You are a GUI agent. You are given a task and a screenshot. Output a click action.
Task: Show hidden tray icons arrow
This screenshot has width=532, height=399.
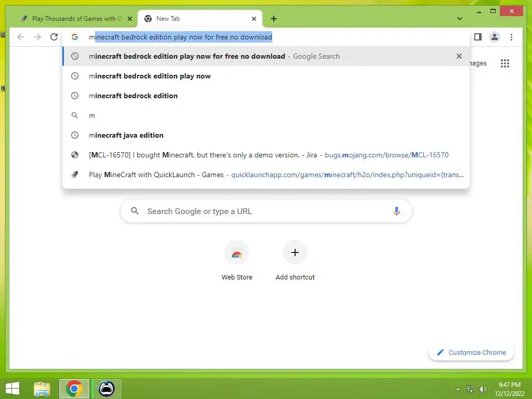point(458,389)
